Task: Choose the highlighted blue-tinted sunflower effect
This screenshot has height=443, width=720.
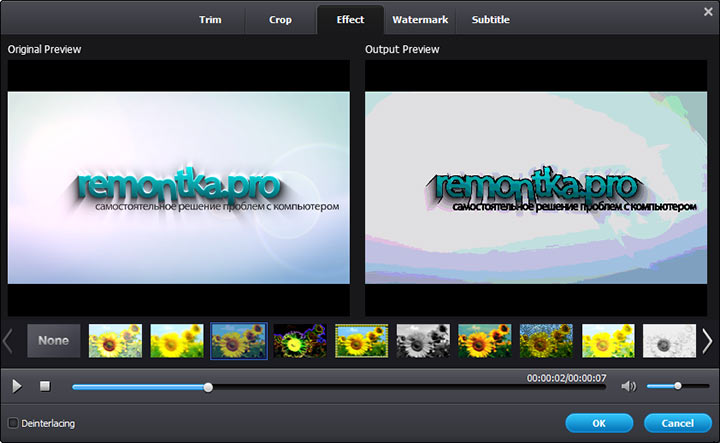Action: click(239, 341)
